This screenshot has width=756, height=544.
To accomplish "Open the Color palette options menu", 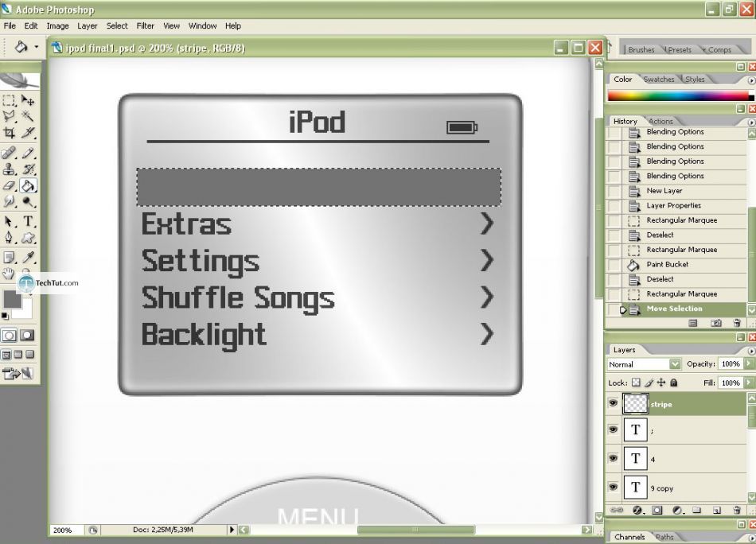I will pyautogui.click(x=751, y=80).
